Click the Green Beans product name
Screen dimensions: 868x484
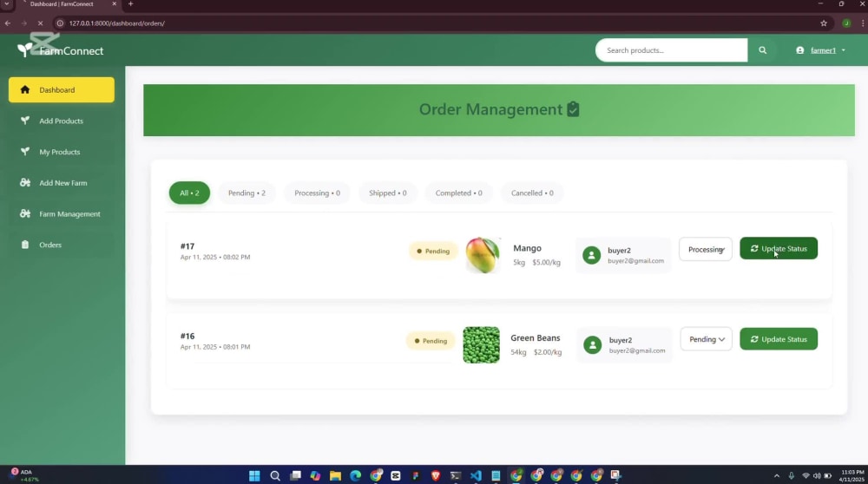coord(535,337)
